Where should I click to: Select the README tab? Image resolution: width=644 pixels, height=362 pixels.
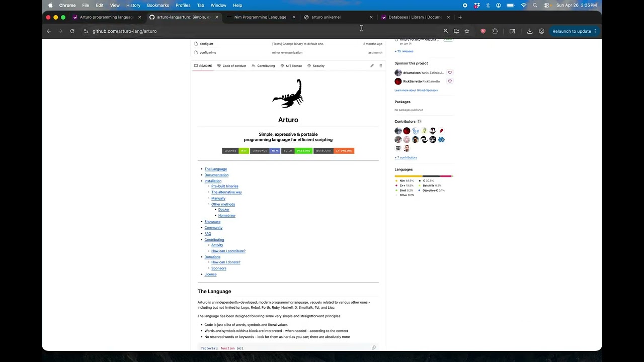pyautogui.click(x=203, y=66)
